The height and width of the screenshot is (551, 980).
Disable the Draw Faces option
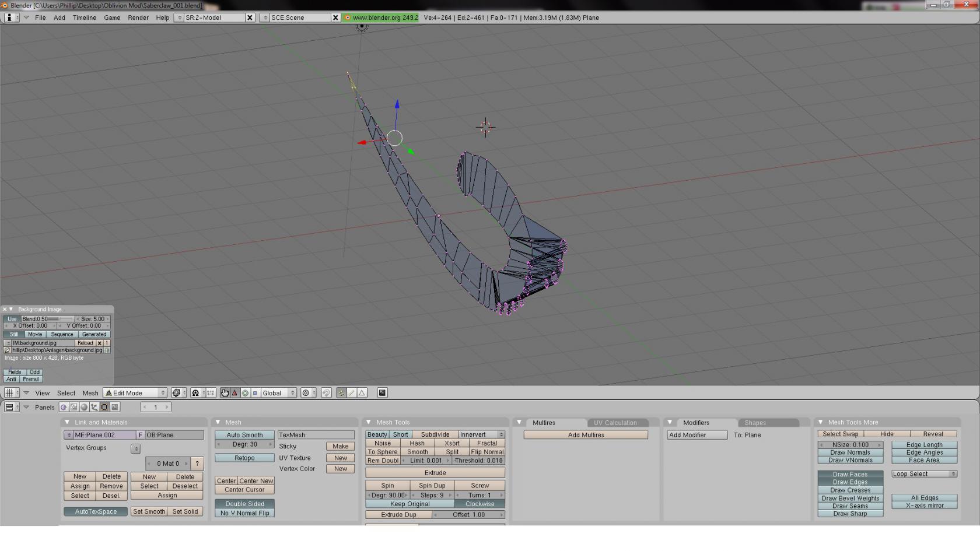coord(849,475)
